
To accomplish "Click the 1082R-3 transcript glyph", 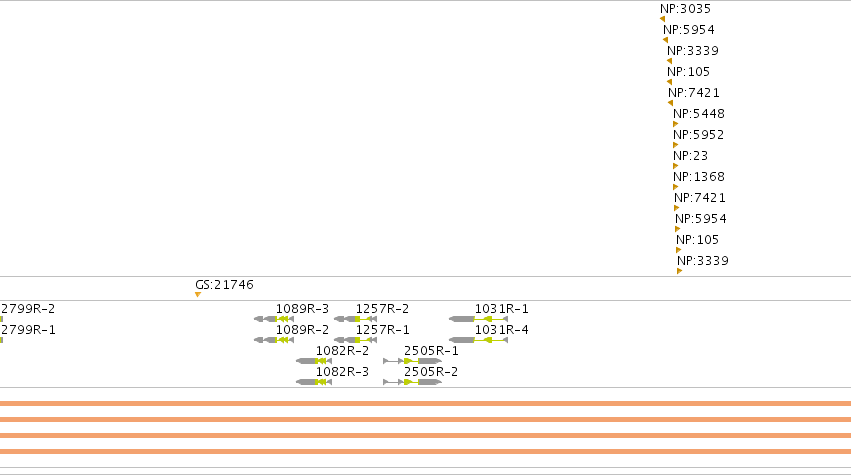I will pyautogui.click(x=314, y=382).
